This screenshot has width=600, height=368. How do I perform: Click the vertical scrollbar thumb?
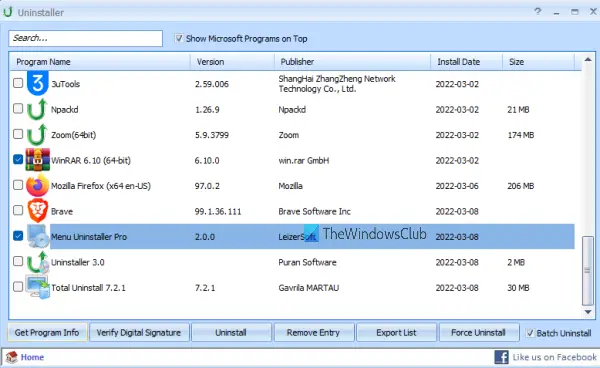pyautogui.click(x=588, y=270)
